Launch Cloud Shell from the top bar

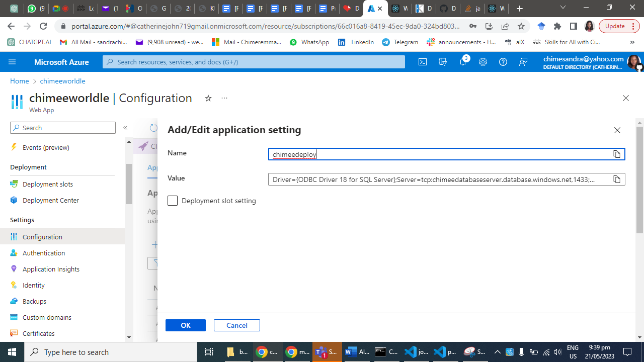coord(423,62)
